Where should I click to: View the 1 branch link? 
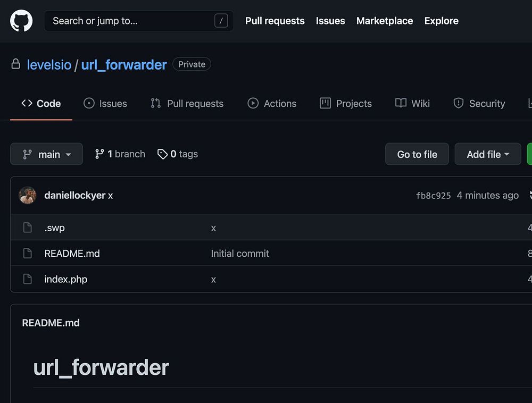pyautogui.click(x=120, y=154)
